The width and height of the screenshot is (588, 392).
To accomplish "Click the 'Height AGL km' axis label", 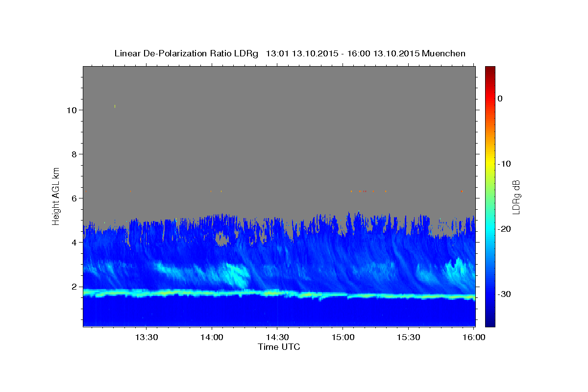I will coord(56,196).
